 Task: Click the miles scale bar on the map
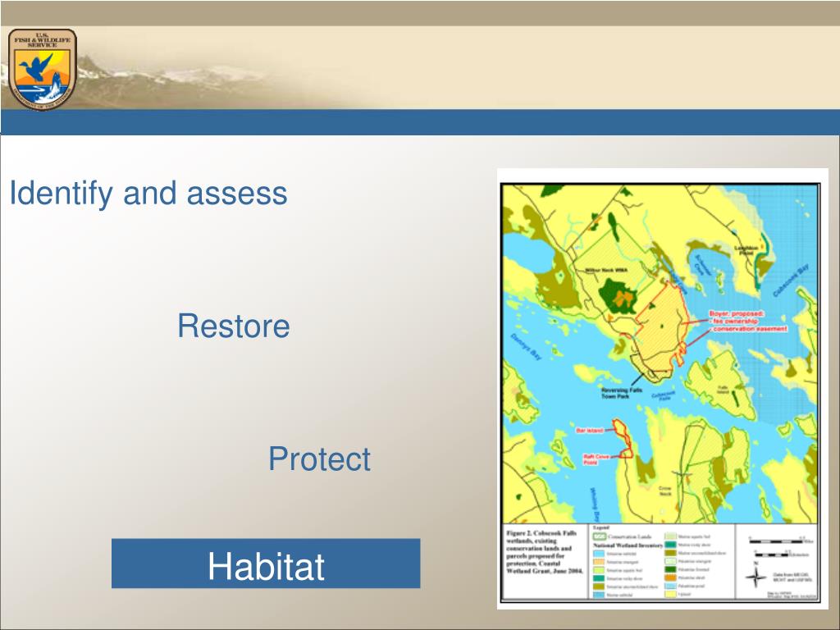pos(777,541)
